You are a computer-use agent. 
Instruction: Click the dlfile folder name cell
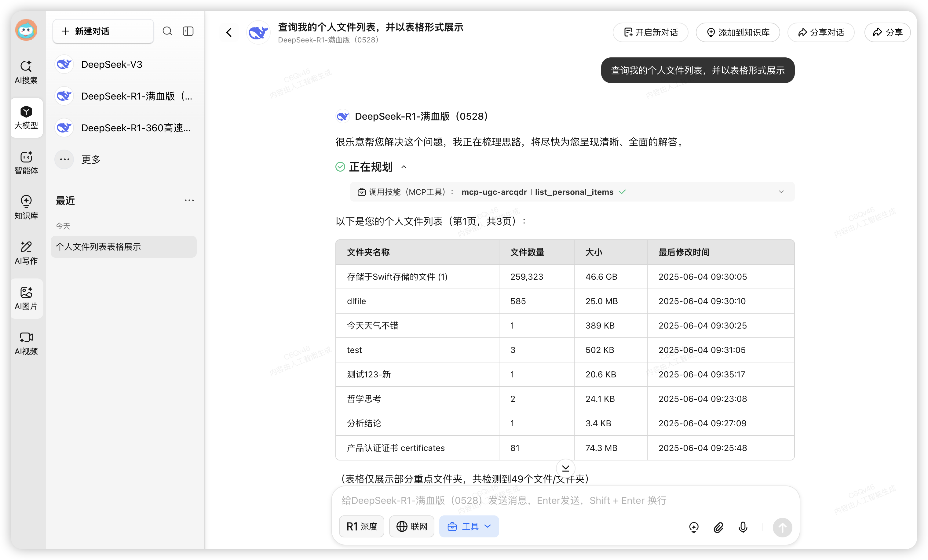coord(417,301)
